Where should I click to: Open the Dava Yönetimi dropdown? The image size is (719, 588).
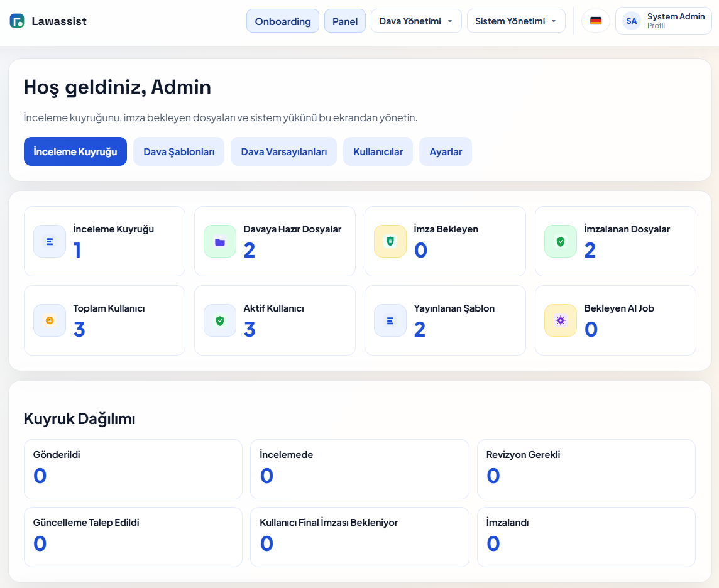[416, 20]
